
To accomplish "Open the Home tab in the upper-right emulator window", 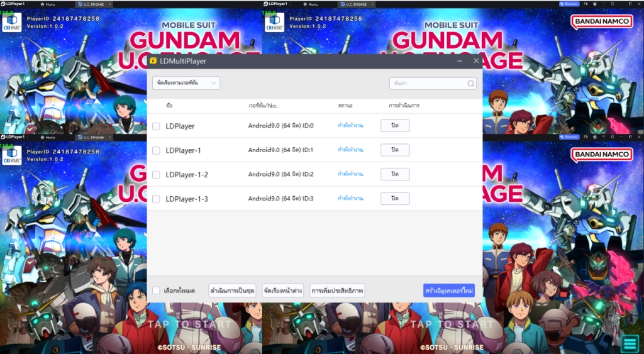I will coord(311,4).
